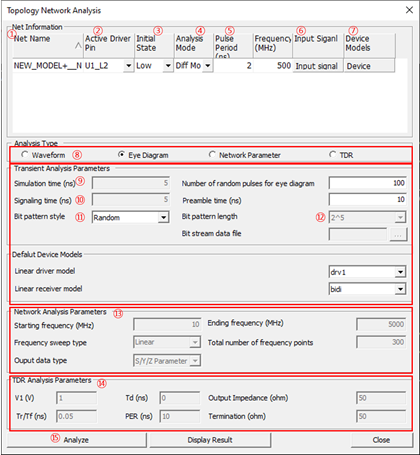Click the Simulation time (ns) field
Screen dimensions: 420x455
(131, 183)
